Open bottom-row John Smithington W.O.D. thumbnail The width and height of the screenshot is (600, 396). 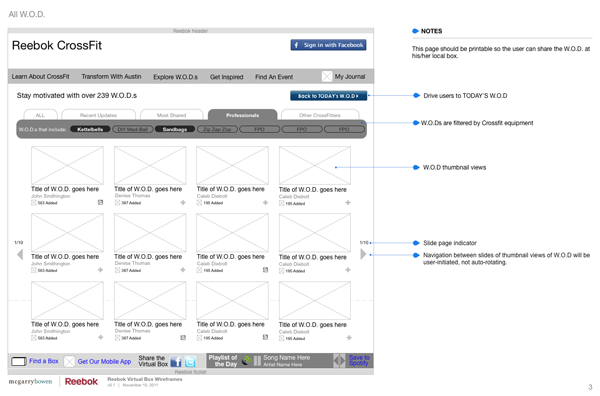click(67, 300)
